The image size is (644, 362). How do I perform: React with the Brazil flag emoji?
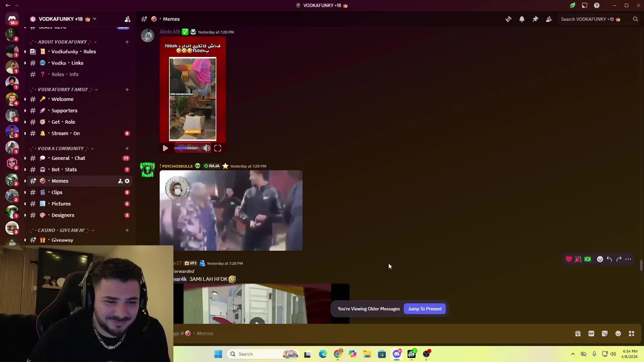click(588, 259)
